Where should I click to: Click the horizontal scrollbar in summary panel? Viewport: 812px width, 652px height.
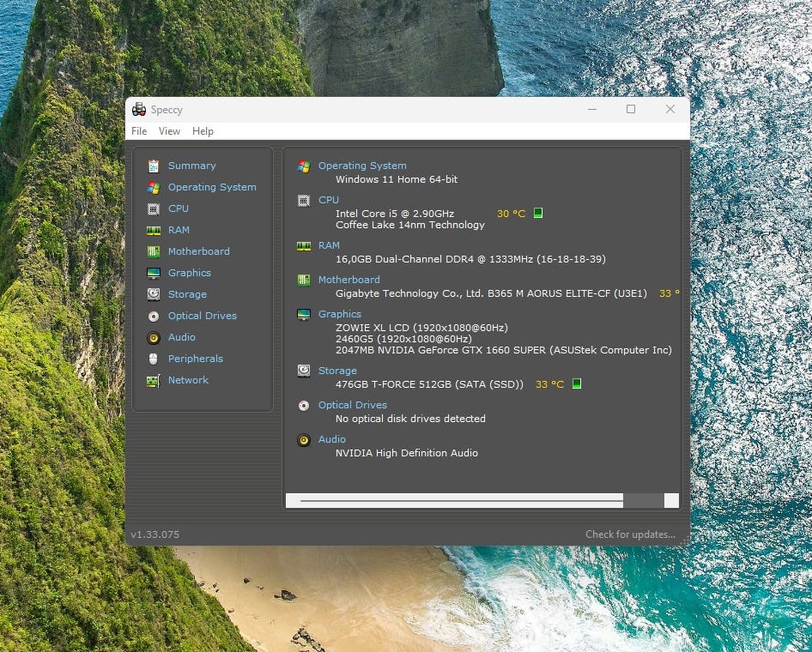461,500
